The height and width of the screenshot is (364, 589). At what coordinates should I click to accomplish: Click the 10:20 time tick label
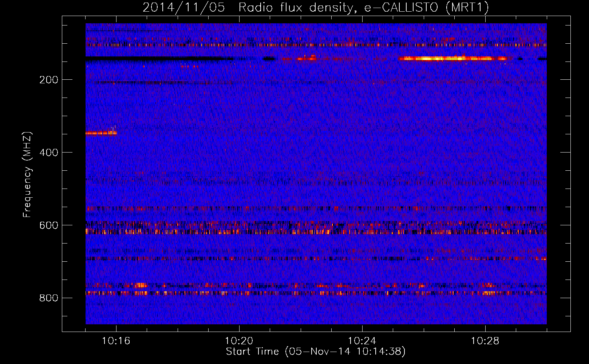tap(239, 341)
